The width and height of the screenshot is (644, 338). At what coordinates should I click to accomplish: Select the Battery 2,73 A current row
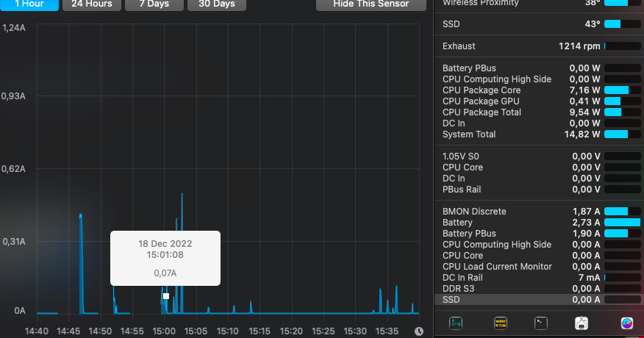(539, 223)
